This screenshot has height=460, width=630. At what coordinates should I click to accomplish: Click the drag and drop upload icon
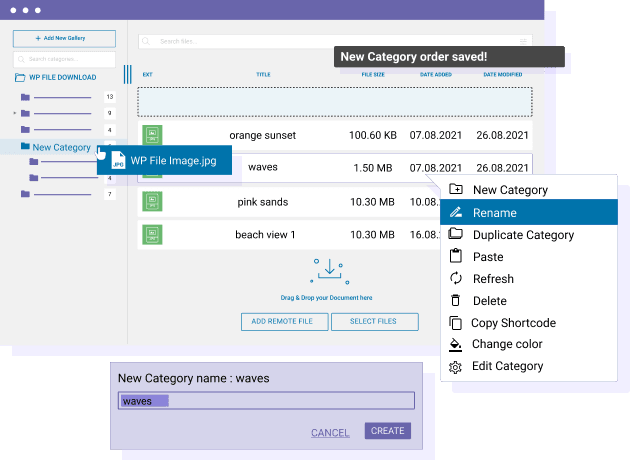tap(331, 270)
